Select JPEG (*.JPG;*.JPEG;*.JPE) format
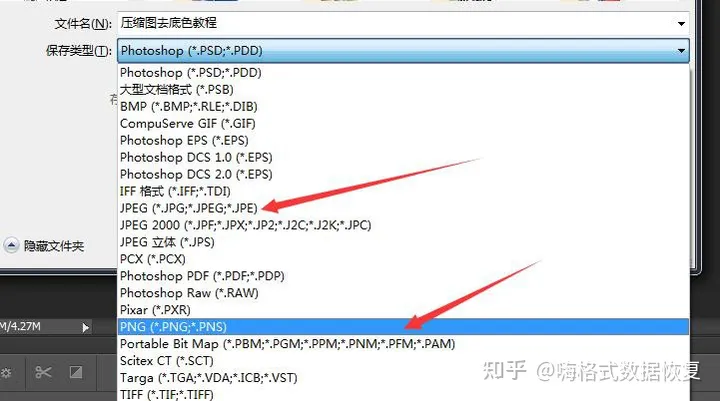 pos(403,208)
